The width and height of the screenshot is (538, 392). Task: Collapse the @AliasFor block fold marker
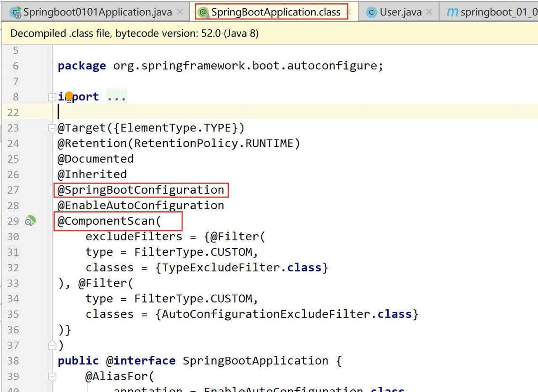pos(52,376)
